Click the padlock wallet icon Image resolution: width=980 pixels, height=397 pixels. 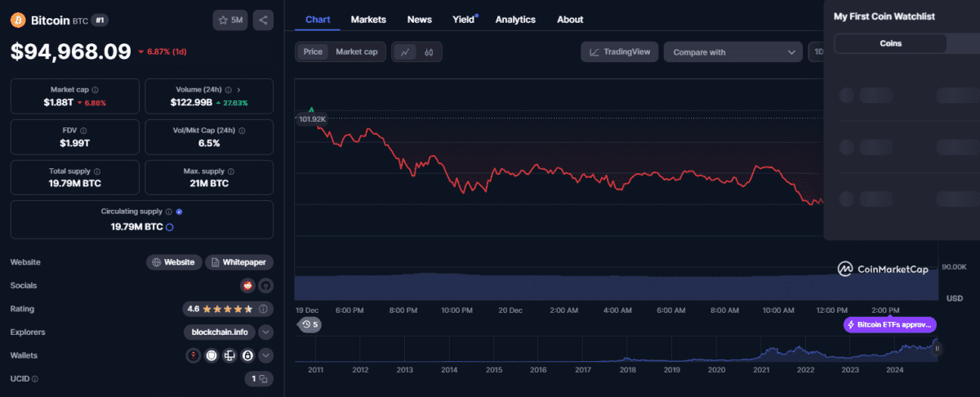tap(247, 355)
